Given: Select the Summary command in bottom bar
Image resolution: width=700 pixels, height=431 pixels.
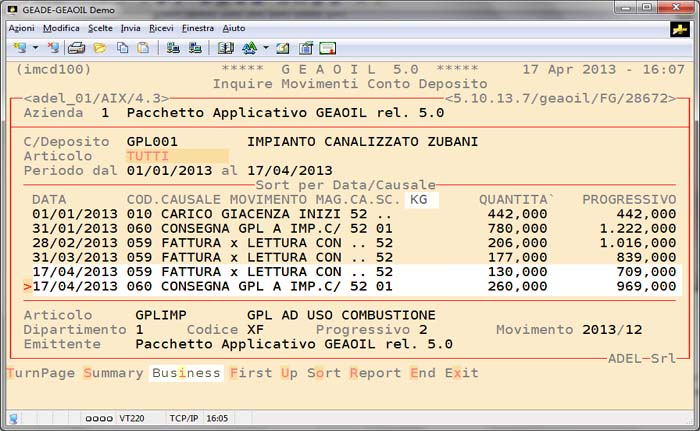Looking at the screenshot, I should click(x=112, y=373).
